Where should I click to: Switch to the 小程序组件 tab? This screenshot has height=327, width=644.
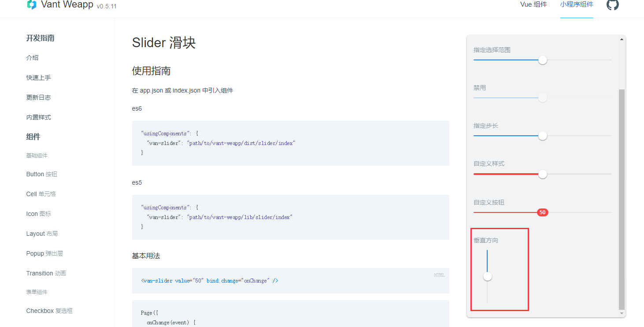pos(577,4)
